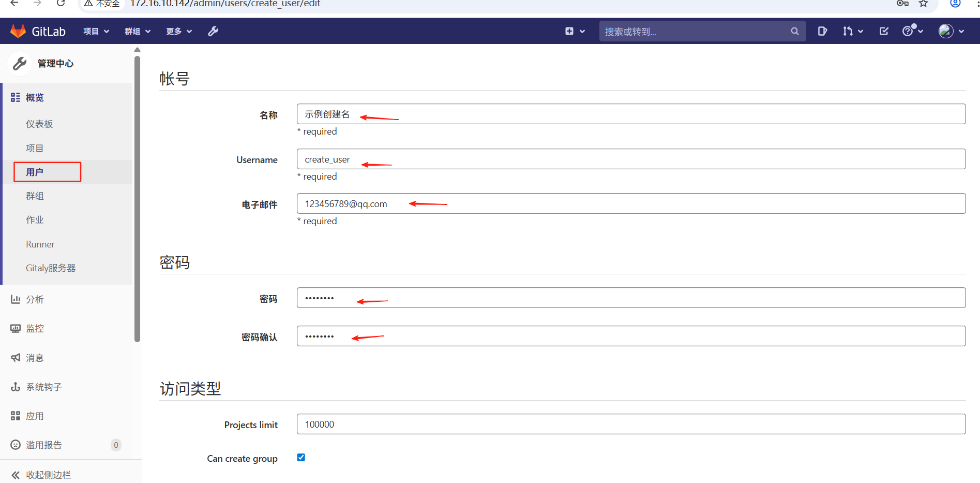This screenshot has width=980, height=483.
Task: Expand the 更多 dropdown in navbar
Action: coord(179,31)
